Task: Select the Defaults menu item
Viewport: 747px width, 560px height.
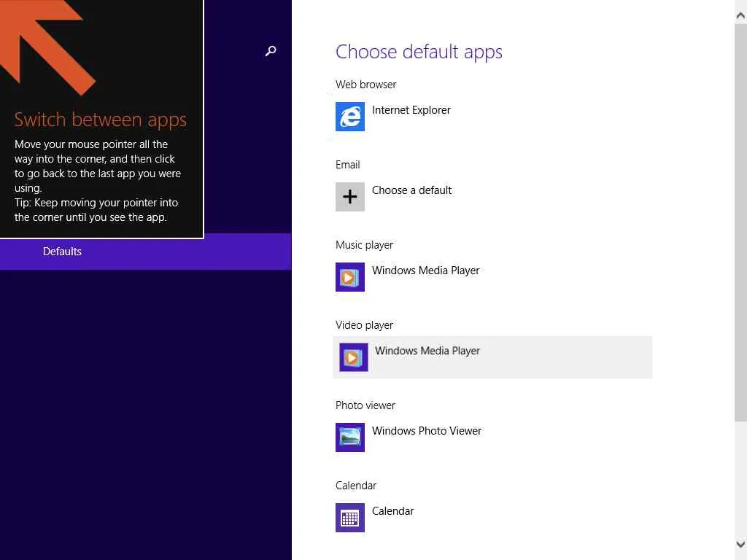Action: click(145, 252)
